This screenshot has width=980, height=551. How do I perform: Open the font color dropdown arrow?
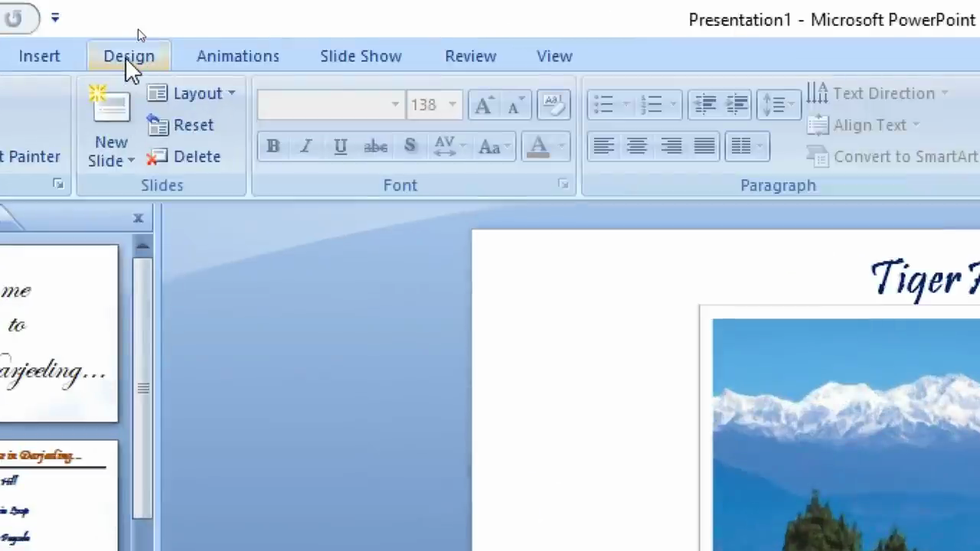point(561,146)
